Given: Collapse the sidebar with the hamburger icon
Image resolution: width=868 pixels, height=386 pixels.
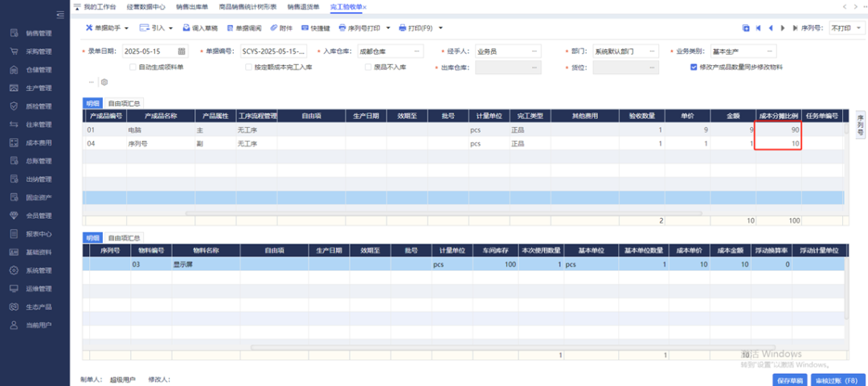Looking at the screenshot, I should [x=61, y=14].
